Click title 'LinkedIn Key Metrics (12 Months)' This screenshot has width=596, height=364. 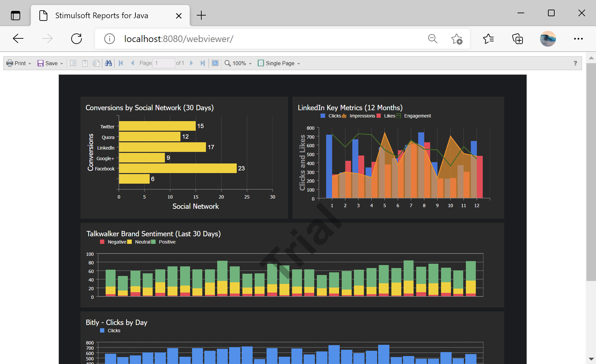point(350,108)
